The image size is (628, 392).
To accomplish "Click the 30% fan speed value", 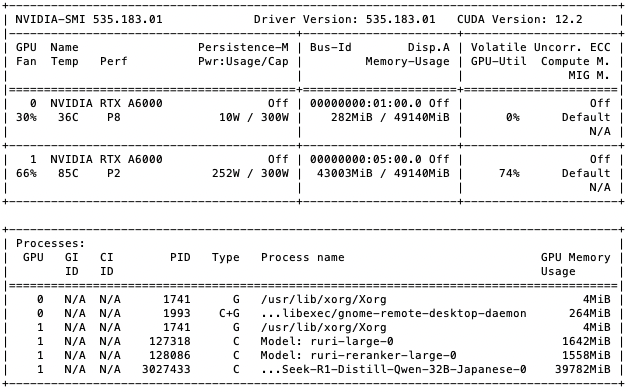I will coord(26,117).
